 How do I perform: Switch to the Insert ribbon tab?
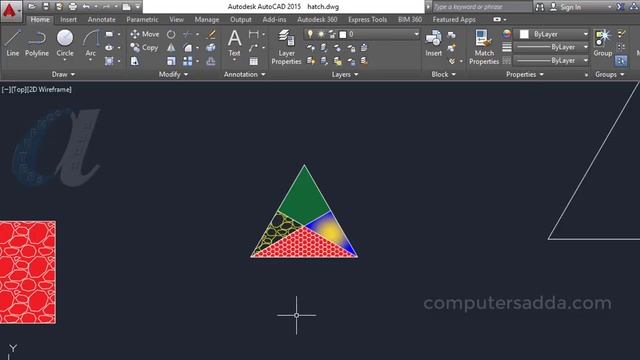68,19
